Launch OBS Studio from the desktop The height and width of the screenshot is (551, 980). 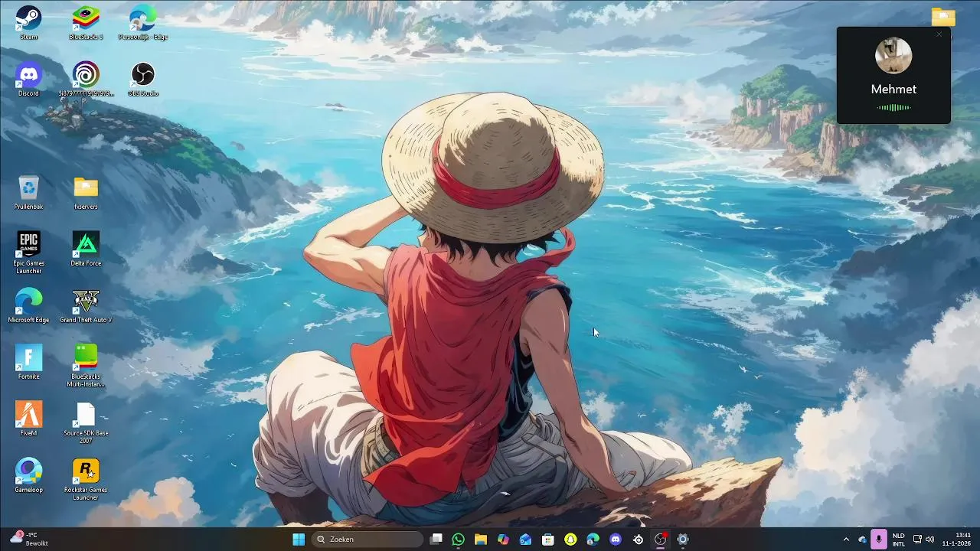pos(142,80)
